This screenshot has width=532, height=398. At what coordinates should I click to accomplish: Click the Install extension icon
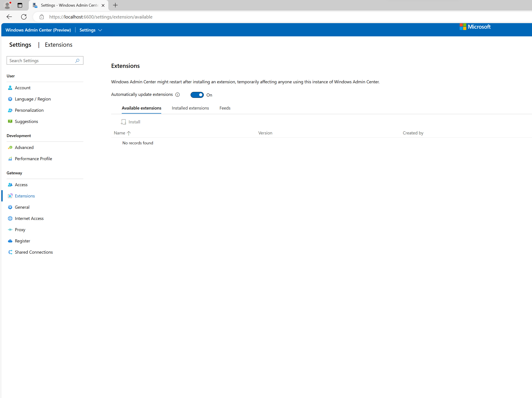[123, 122]
